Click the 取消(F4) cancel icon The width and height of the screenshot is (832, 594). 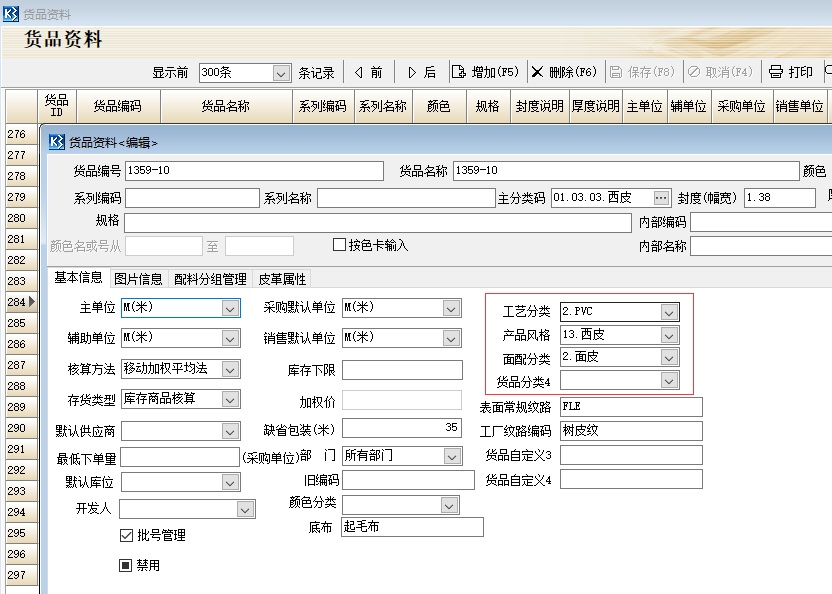tap(697, 71)
